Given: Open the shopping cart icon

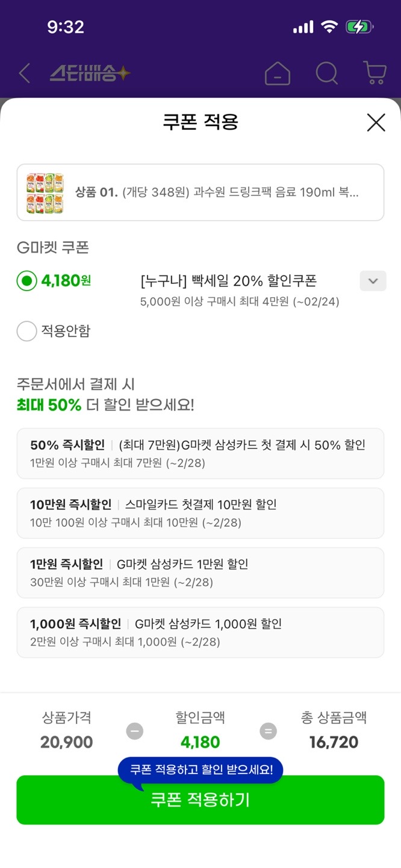Looking at the screenshot, I should [375, 74].
